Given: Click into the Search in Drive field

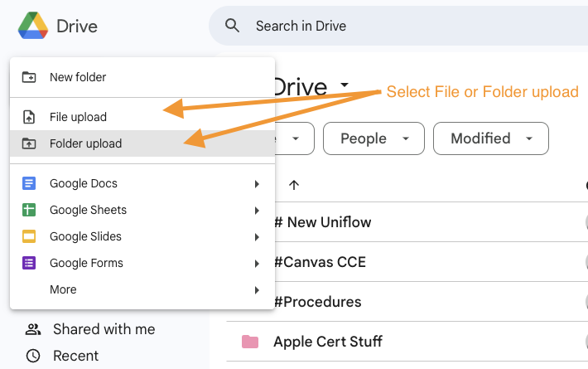Looking at the screenshot, I should click(x=398, y=26).
